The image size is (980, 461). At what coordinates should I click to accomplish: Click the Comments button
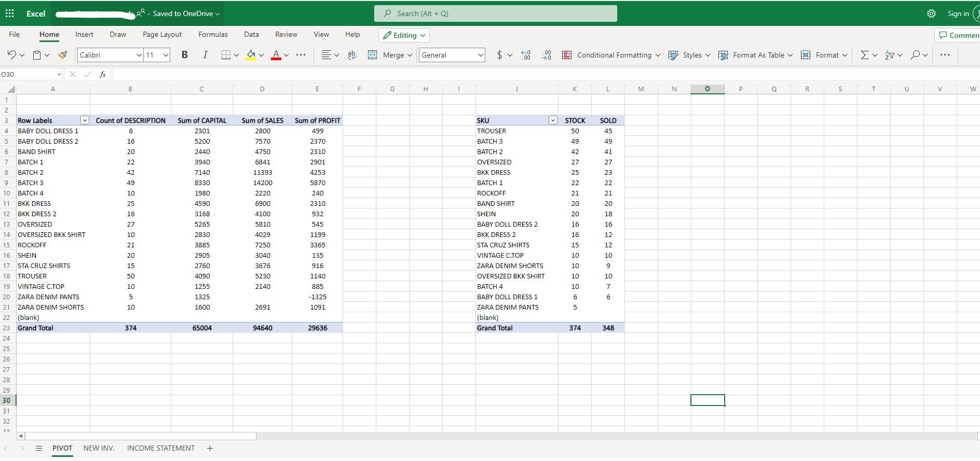tap(959, 35)
